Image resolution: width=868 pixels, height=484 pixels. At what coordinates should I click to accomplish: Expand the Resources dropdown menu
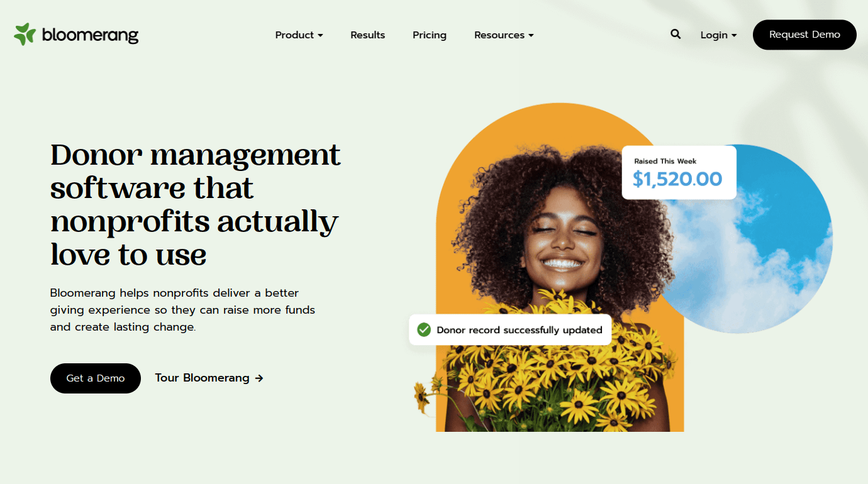coord(504,35)
